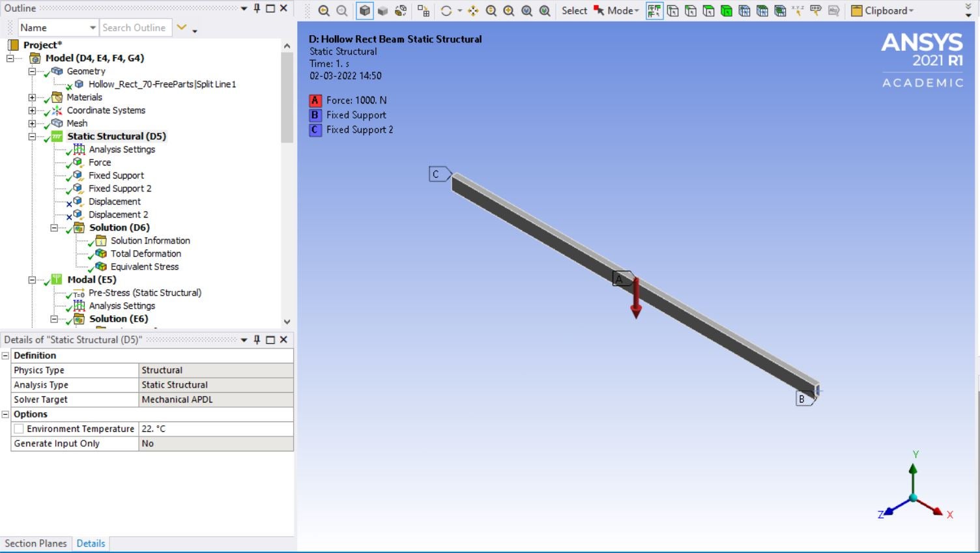The height and width of the screenshot is (553, 980).
Task: Switch to the Details tab
Action: (x=91, y=543)
